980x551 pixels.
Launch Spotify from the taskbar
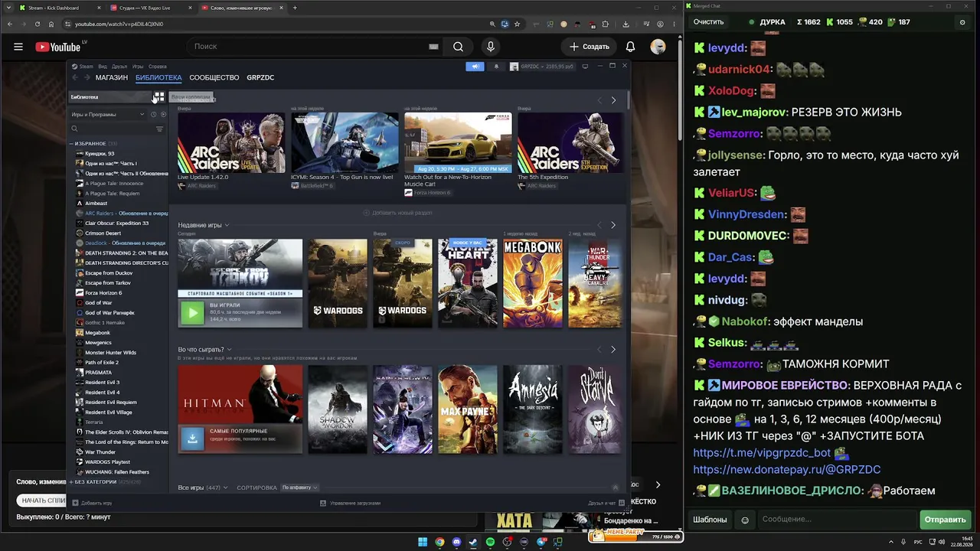(x=490, y=542)
